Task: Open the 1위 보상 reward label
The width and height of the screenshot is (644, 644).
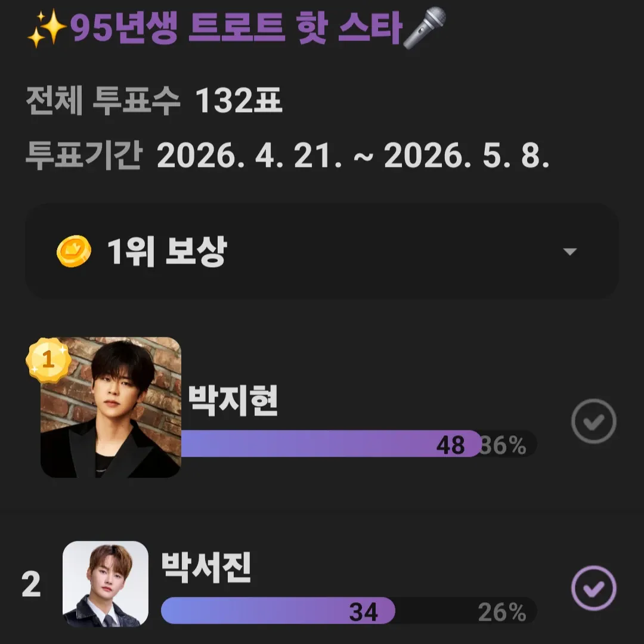Action: point(167,252)
